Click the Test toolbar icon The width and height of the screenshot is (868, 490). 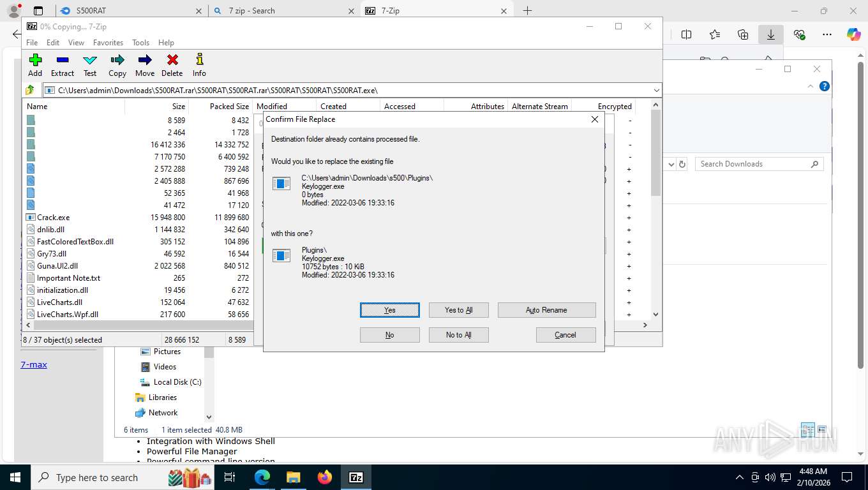pyautogui.click(x=90, y=60)
